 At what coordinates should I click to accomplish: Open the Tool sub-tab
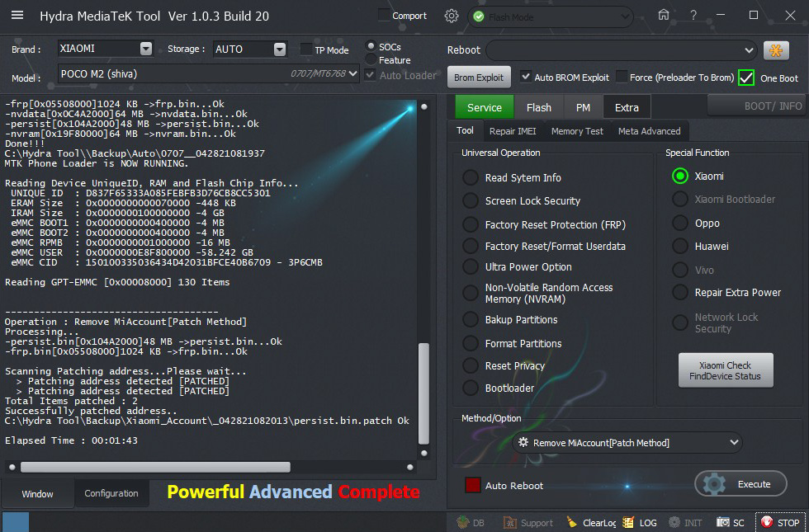465,130
